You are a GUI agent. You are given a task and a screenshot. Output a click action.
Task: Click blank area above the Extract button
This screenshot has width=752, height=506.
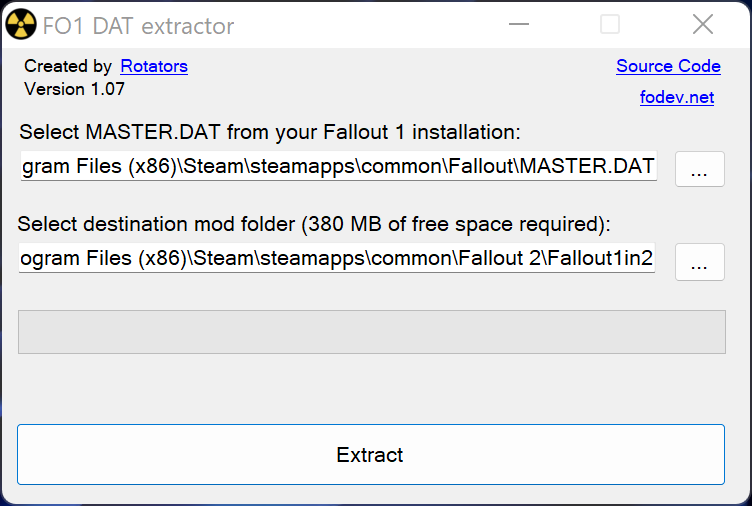click(371, 390)
